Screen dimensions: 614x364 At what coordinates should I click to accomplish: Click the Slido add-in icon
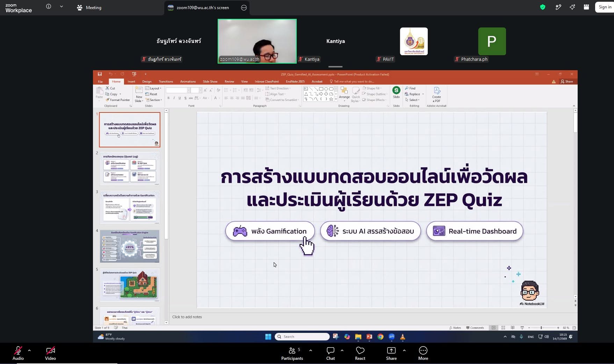coord(396,92)
